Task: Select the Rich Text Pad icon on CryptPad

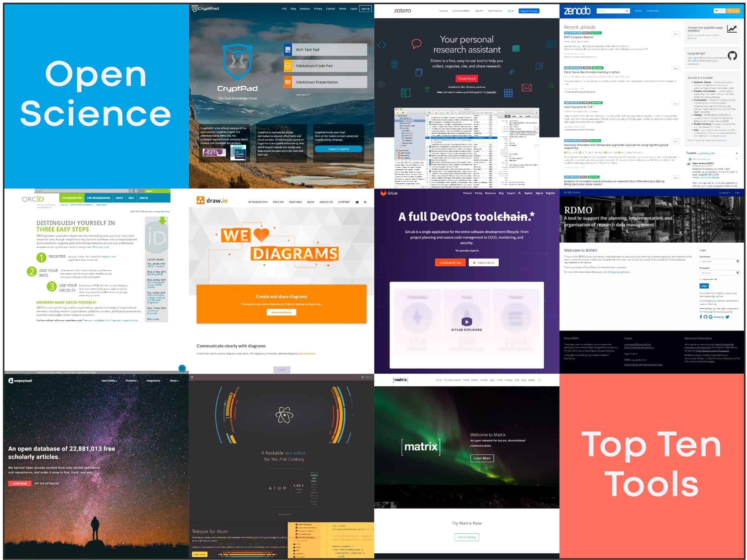Action: [287, 49]
